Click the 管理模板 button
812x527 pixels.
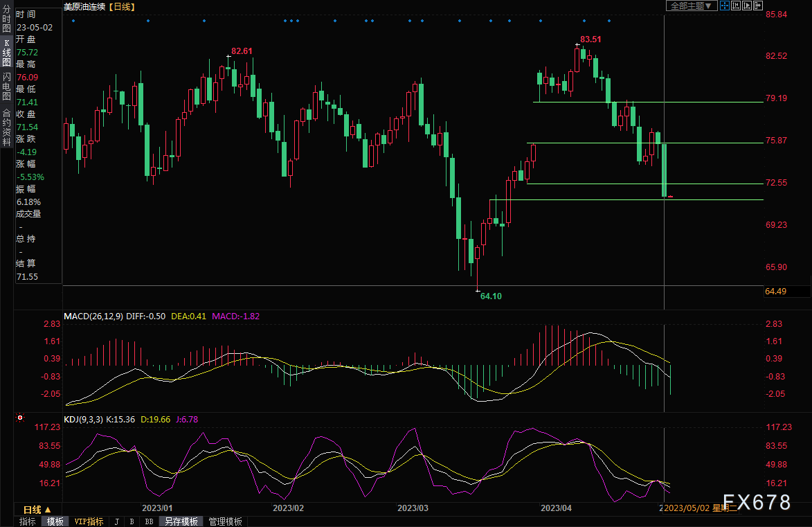(225, 521)
